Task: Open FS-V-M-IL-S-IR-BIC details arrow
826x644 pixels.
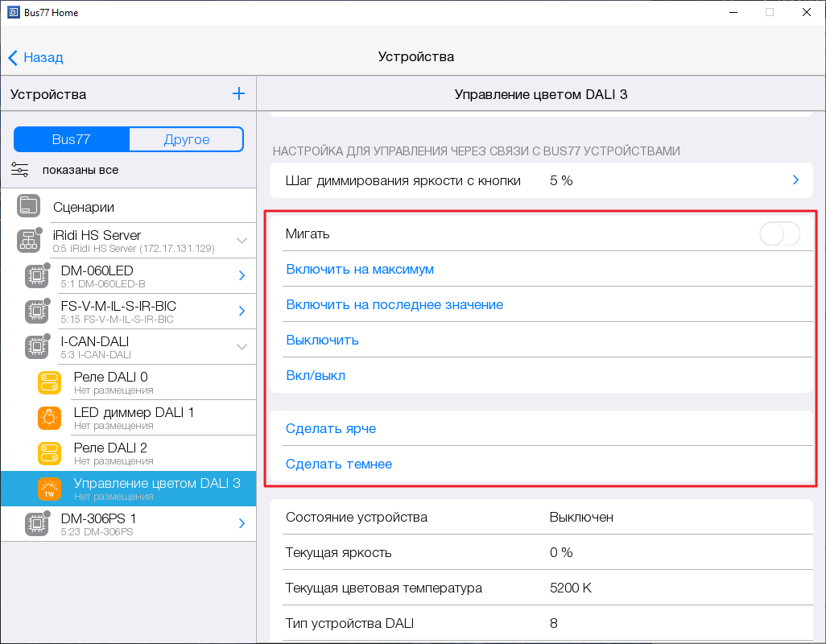Action: (x=242, y=312)
